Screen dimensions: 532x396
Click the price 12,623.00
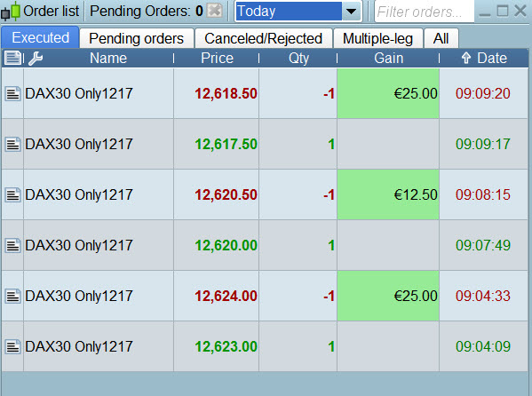pyautogui.click(x=226, y=347)
